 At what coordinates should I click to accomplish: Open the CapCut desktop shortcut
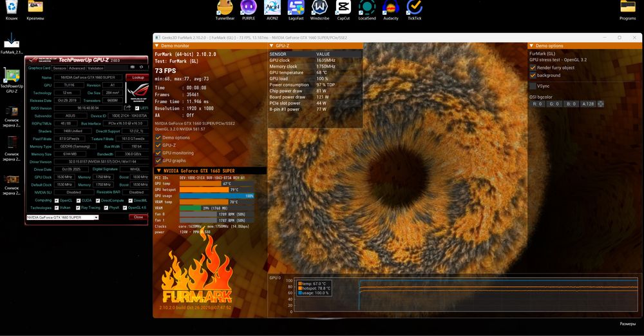tap(343, 10)
